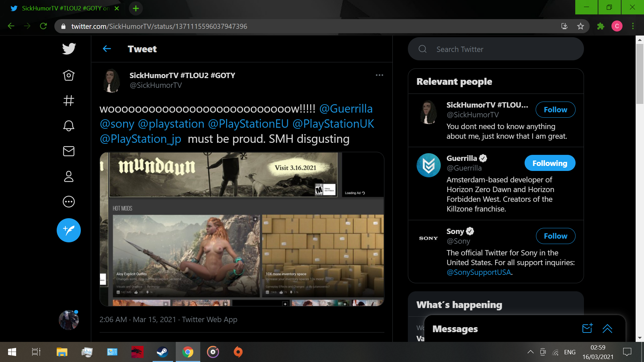The width and height of the screenshot is (644, 362).
Task: Open the More circle icon in sidebar
Action: 69,201
